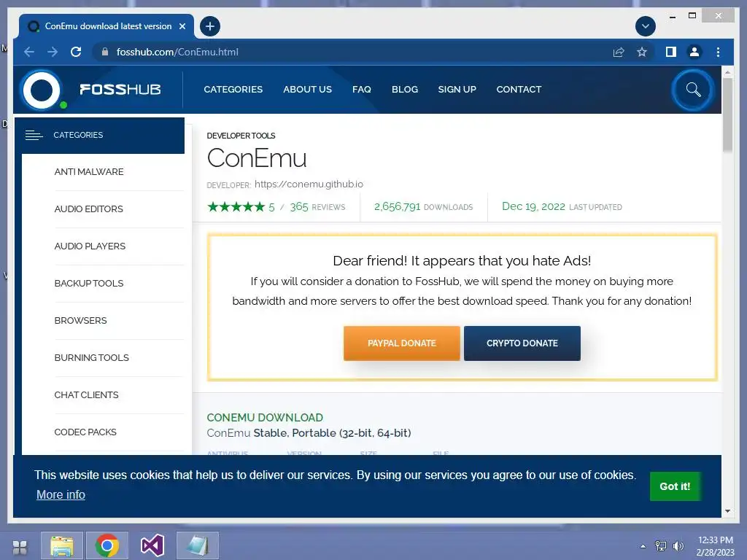Click the Dec 19, 2022 last updated date

[x=533, y=206]
